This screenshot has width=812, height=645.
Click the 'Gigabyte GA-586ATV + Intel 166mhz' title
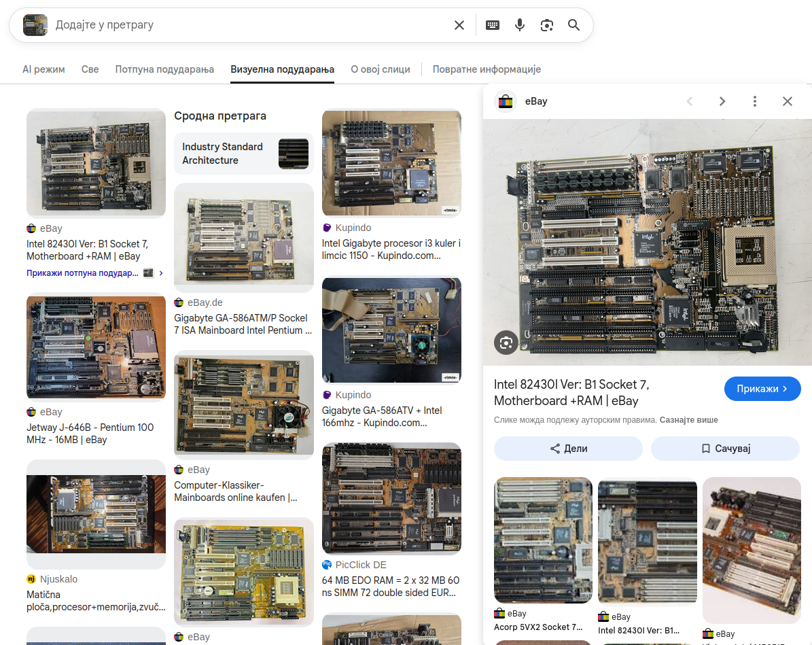(x=382, y=417)
